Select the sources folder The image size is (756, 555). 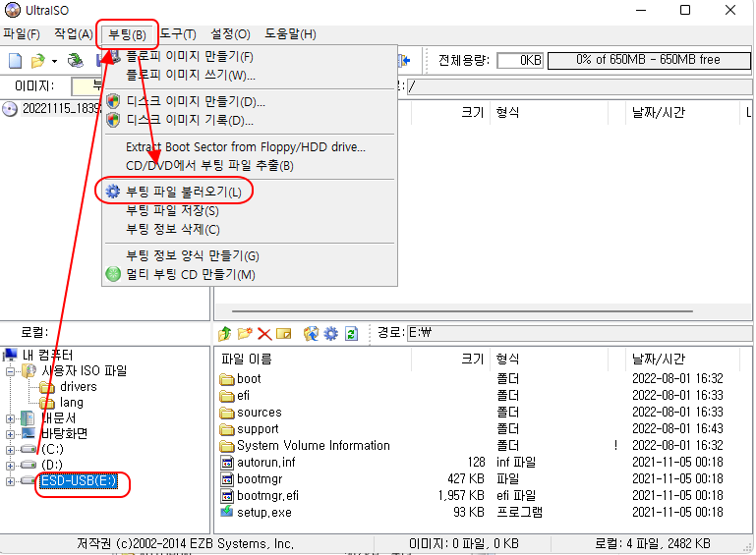(x=260, y=413)
